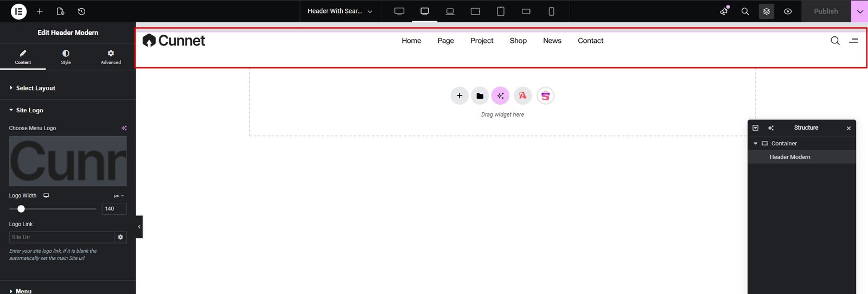Open the Logo Width px unit dropdown
The height and width of the screenshot is (294, 868).
tap(119, 196)
